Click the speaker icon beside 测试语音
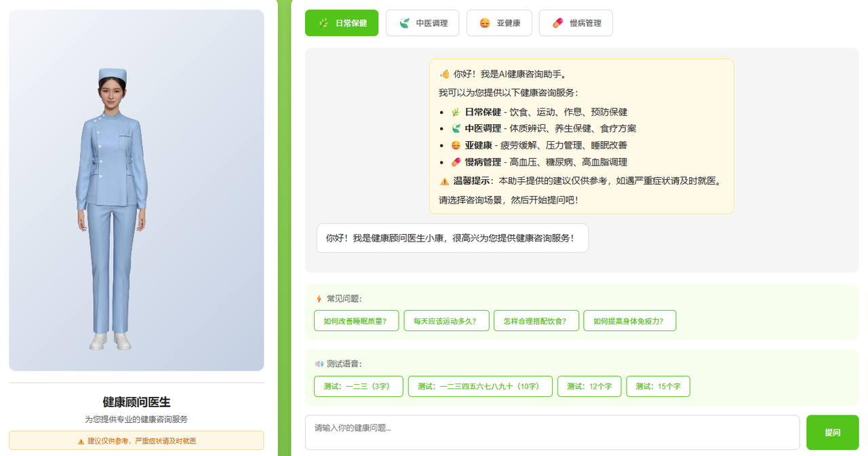 pyautogui.click(x=319, y=364)
